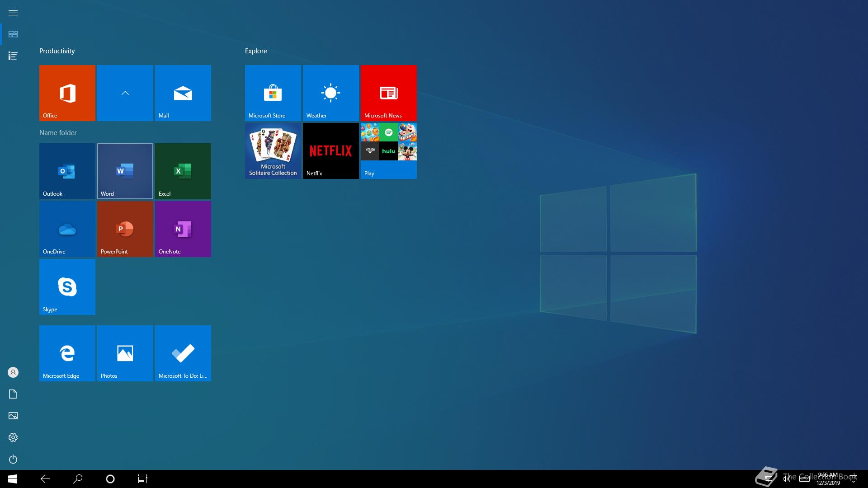Open the user account menu
Viewport: 868px width, 488px height.
(13, 372)
